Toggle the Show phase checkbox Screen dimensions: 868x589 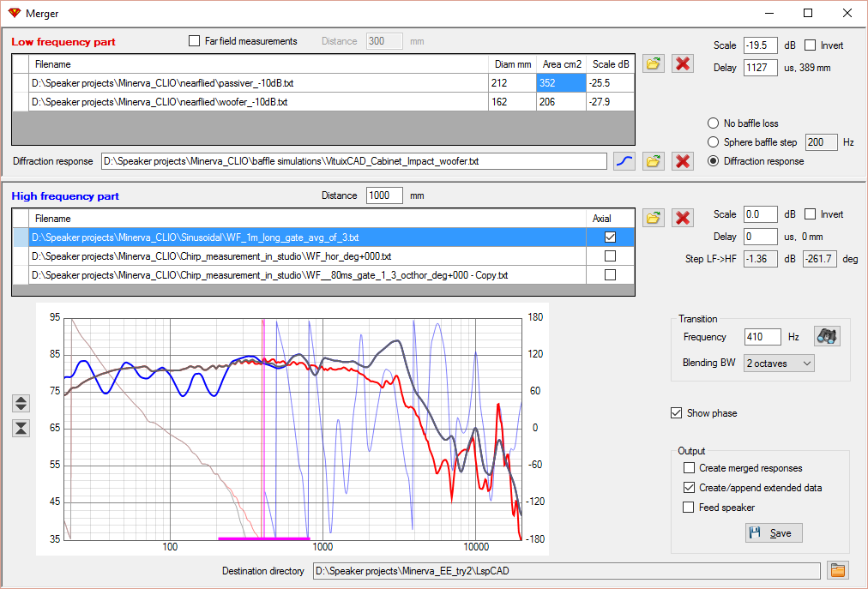tap(676, 413)
